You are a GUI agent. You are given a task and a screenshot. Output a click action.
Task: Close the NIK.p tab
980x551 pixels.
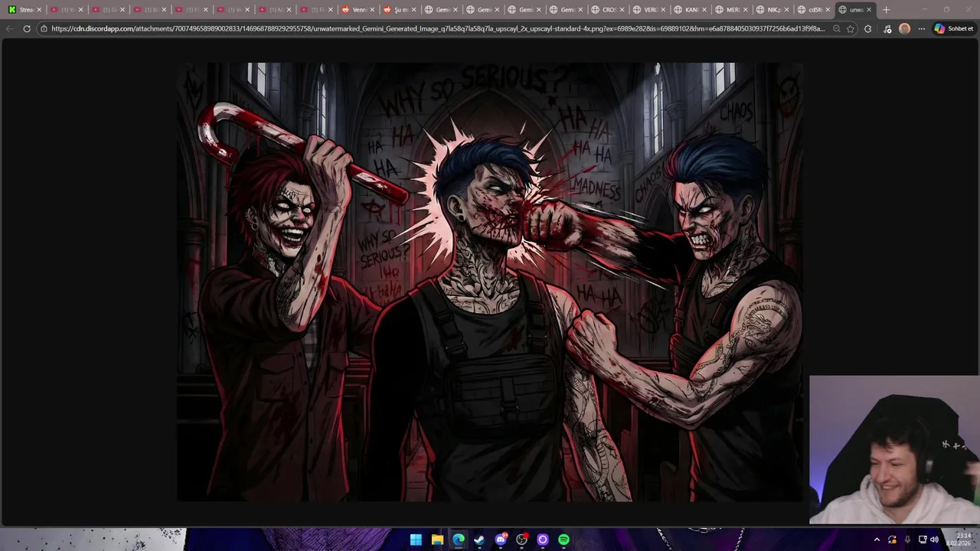(x=786, y=10)
